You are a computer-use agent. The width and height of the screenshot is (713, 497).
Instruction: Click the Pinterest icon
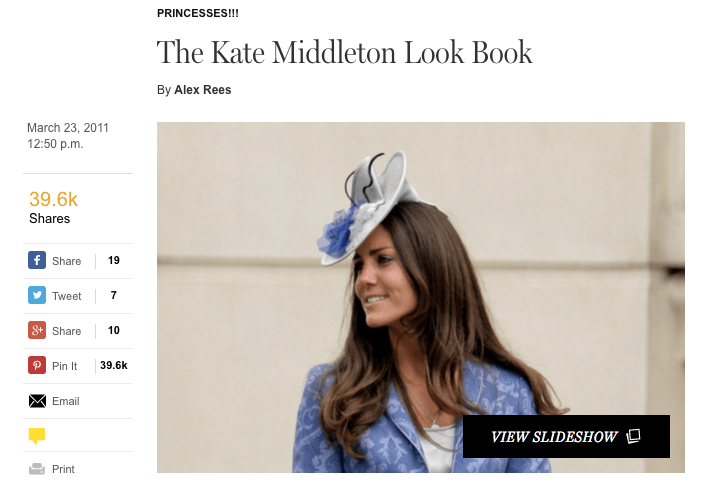pos(37,366)
